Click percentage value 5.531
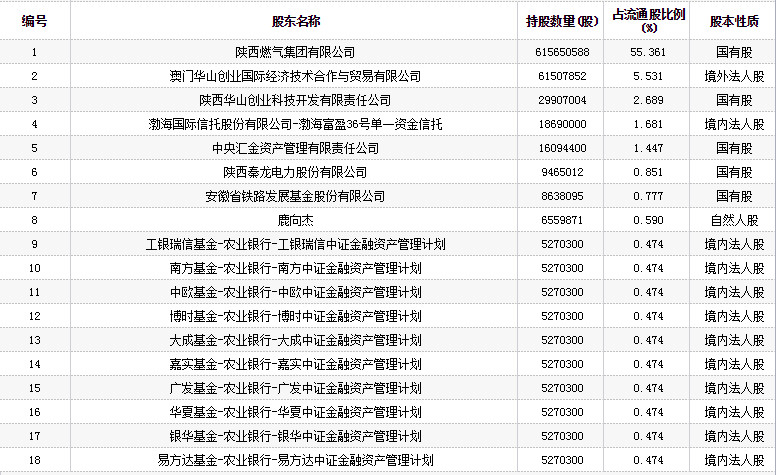This screenshot has width=778, height=475. (x=648, y=76)
